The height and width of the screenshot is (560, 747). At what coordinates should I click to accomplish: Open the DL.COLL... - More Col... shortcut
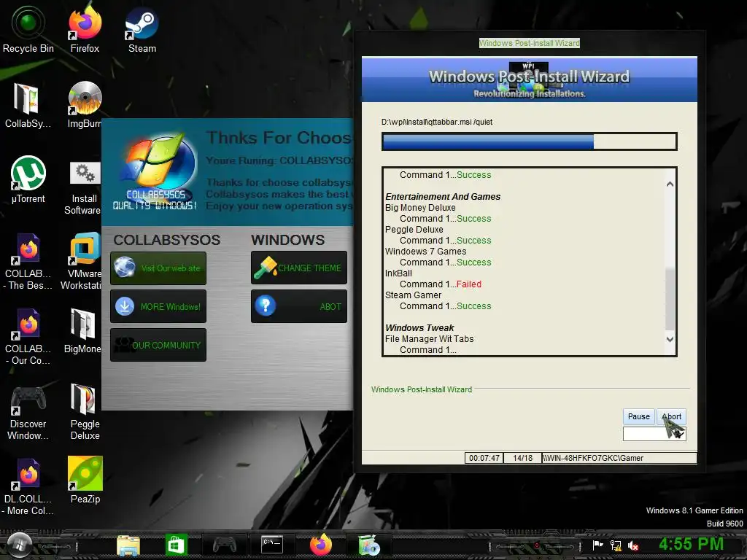click(x=28, y=486)
